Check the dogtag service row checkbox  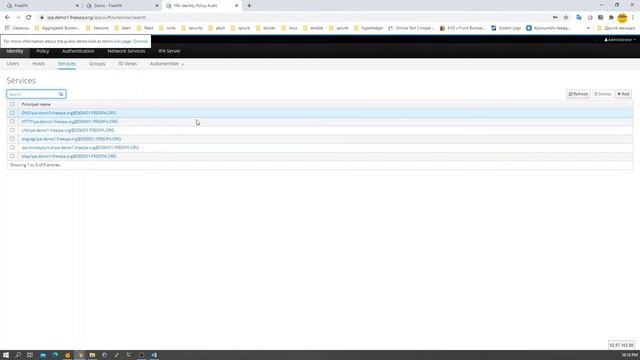point(12,139)
